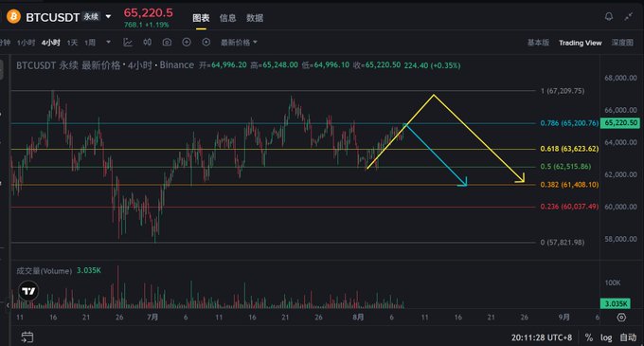This screenshot has width=644, height=346.
Task: Switch to 基本版 basic chart view
Action: [x=538, y=43]
